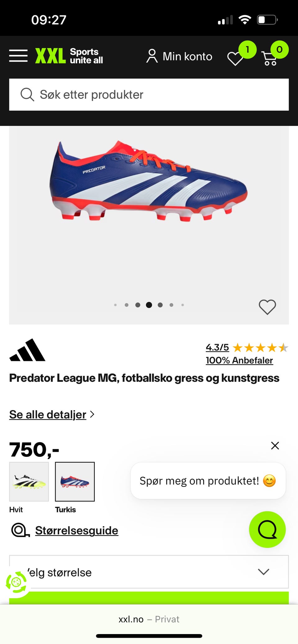Tap the search magnifier icon
The image size is (298, 644).
pos(27,95)
